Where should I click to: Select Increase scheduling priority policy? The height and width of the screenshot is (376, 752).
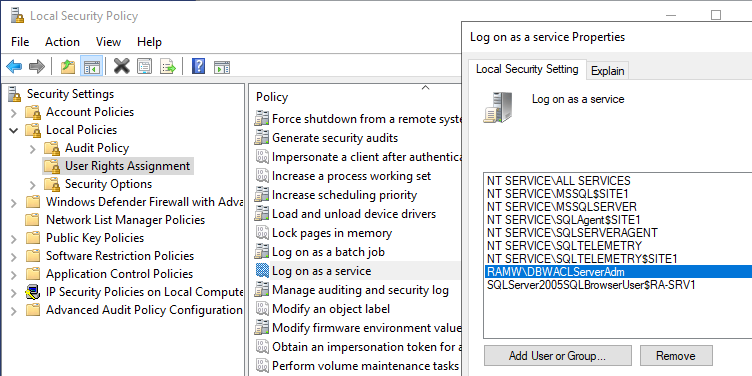point(344,195)
